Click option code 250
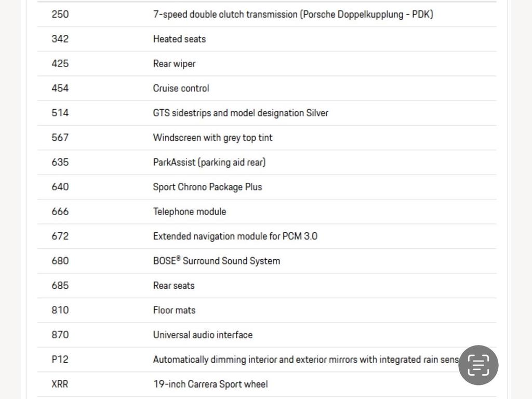The width and height of the screenshot is (532, 399). [x=60, y=14]
